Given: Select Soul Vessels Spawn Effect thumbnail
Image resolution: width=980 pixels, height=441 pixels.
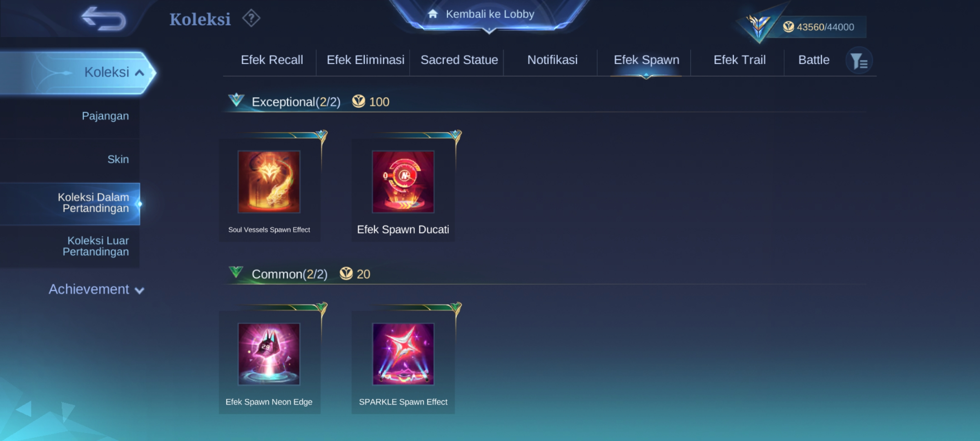Looking at the screenshot, I should (269, 182).
